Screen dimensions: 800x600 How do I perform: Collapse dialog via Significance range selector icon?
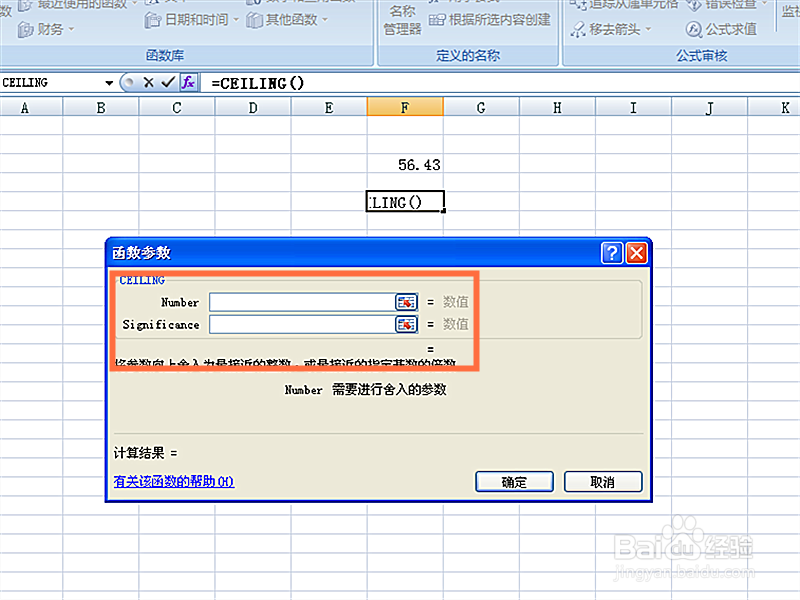point(407,324)
